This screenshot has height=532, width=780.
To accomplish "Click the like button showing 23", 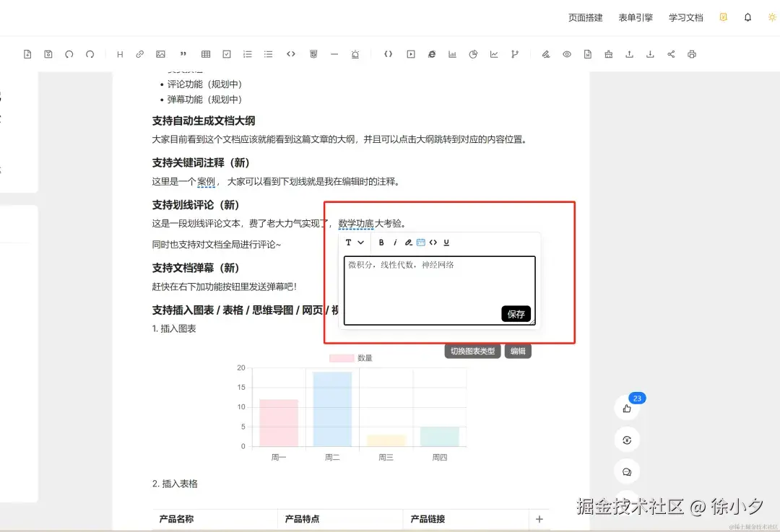I will (627, 407).
